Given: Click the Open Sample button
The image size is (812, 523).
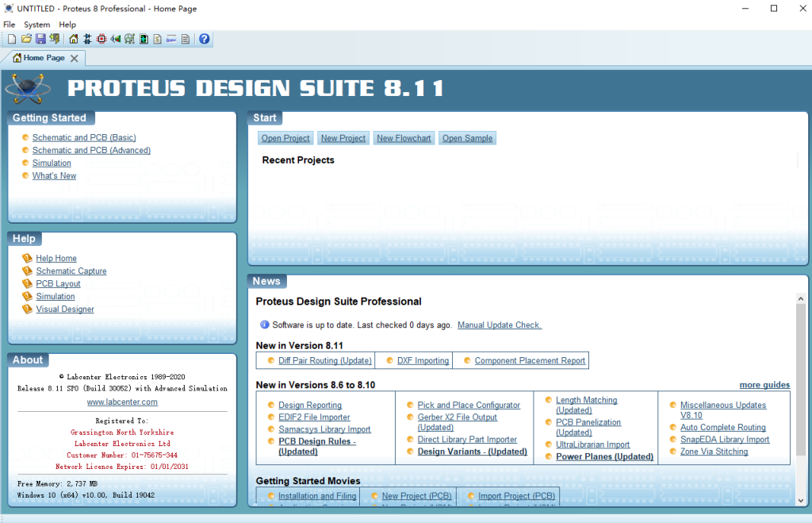Looking at the screenshot, I should [467, 138].
